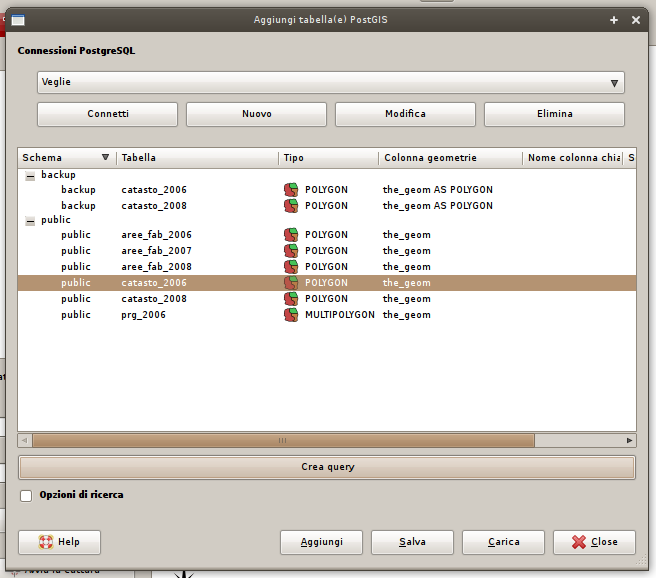Click the_geom cell in prg_2006 row
The image size is (656, 578).
tap(407, 315)
